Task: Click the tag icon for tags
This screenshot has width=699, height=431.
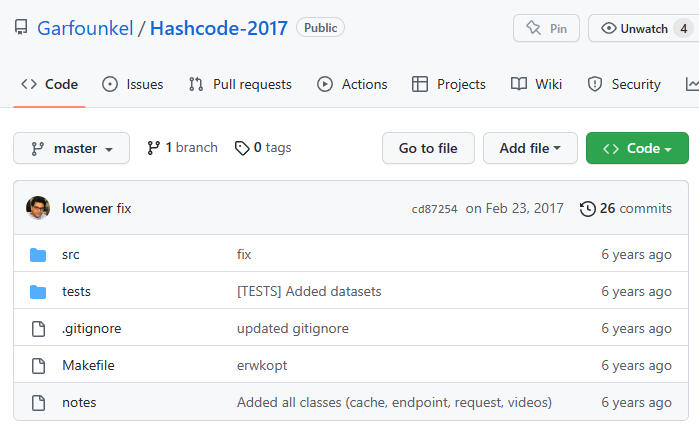Action: [x=241, y=148]
